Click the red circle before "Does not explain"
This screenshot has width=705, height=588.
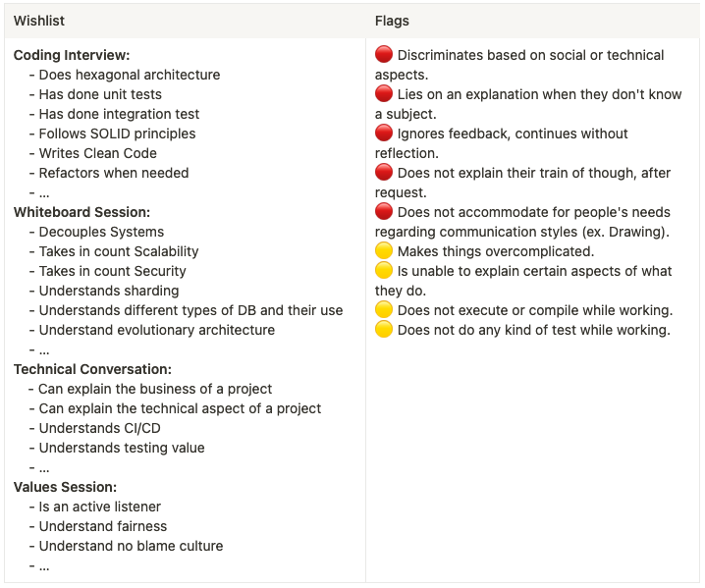384,173
